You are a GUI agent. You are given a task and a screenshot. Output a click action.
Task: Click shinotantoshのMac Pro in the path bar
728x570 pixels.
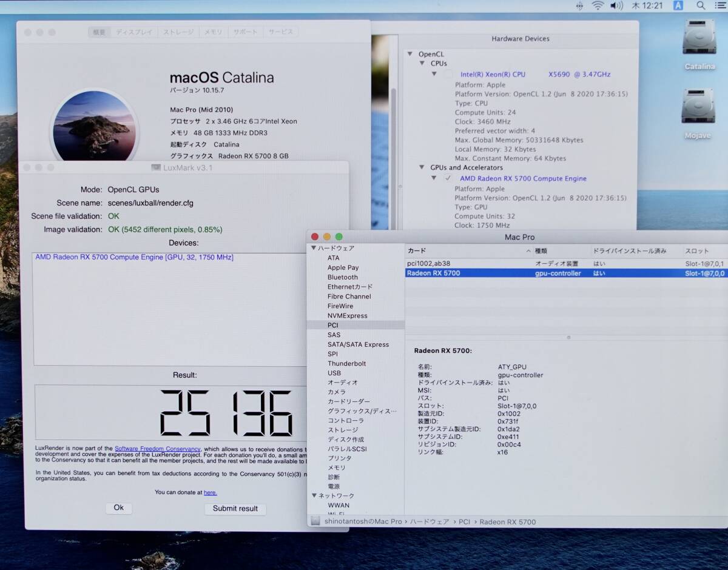click(363, 521)
